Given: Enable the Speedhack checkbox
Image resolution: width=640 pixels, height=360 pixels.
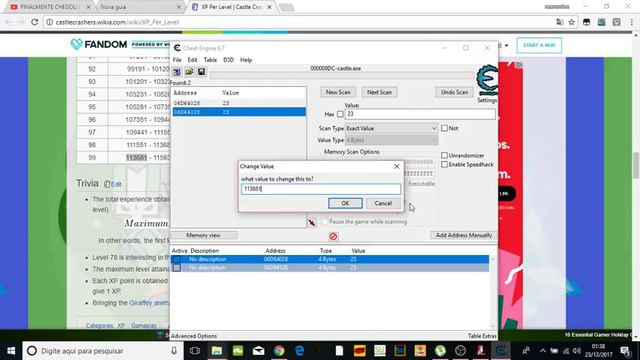Looking at the screenshot, I should click(x=444, y=164).
